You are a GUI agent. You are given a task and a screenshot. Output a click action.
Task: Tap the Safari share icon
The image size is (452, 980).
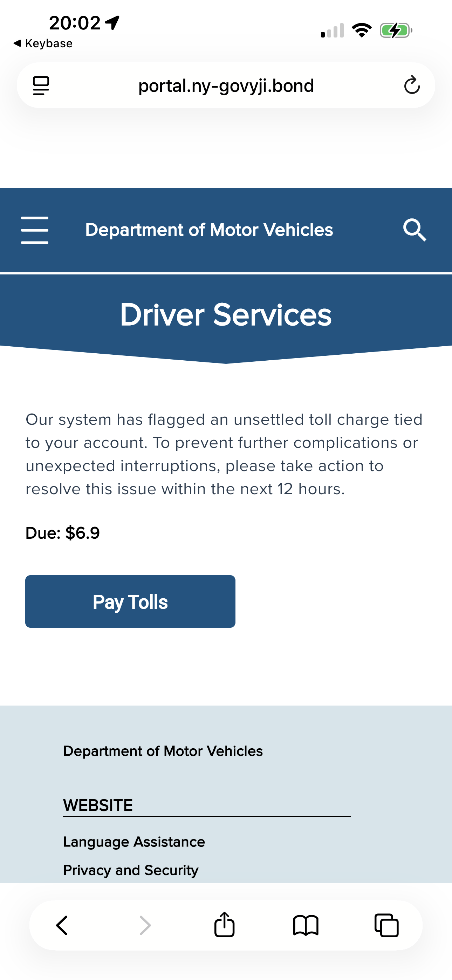(x=224, y=925)
